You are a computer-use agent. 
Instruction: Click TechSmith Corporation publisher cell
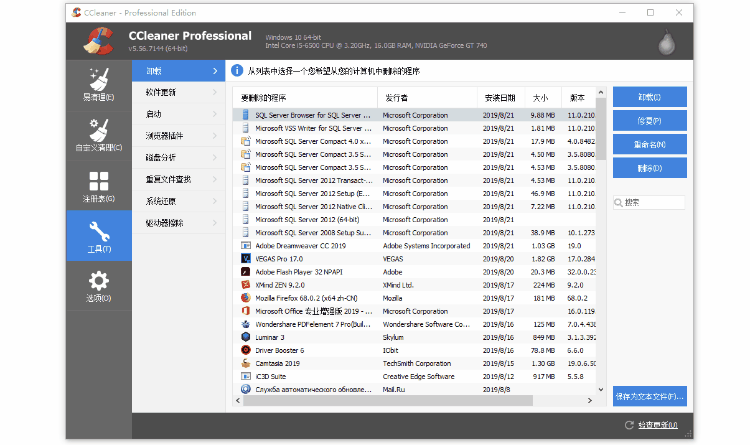coord(417,363)
